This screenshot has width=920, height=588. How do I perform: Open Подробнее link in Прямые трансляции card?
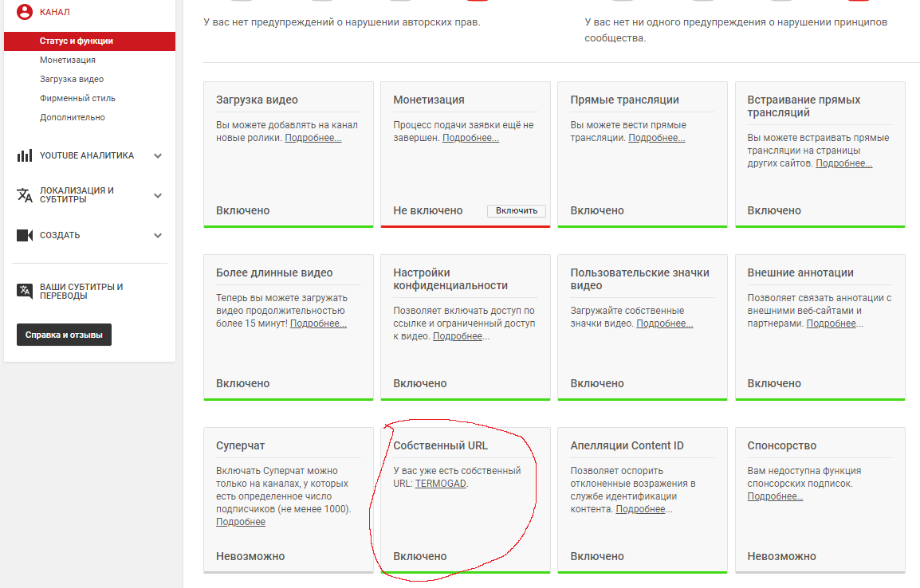tap(656, 138)
